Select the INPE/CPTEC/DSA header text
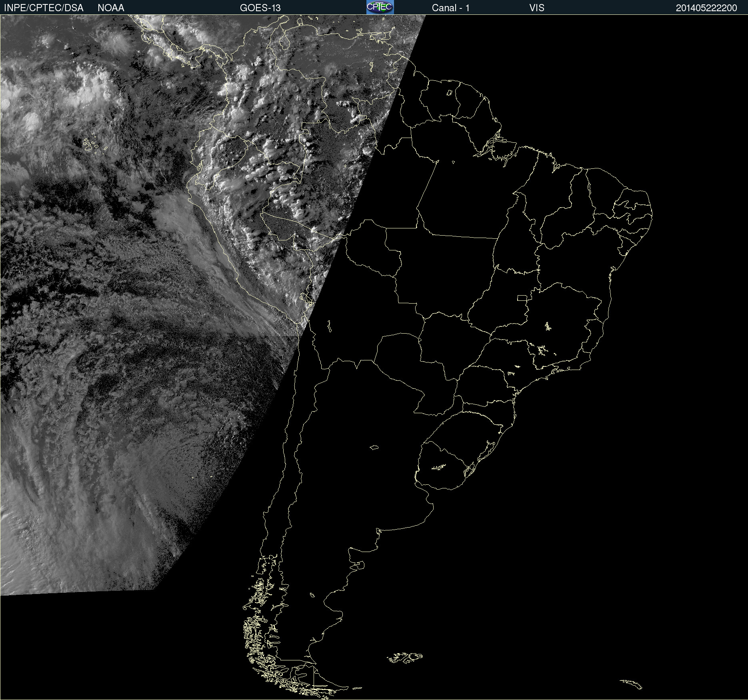This screenshot has height=700, width=748. (44, 8)
